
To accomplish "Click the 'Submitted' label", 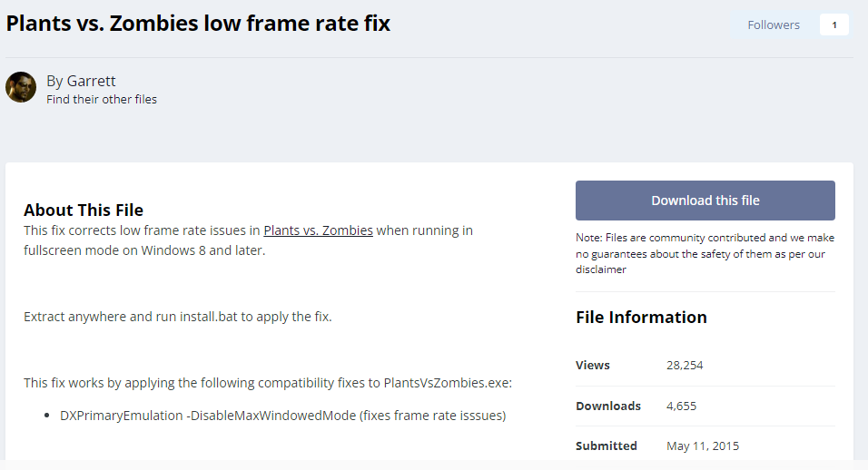I will [x=607, y=446].
